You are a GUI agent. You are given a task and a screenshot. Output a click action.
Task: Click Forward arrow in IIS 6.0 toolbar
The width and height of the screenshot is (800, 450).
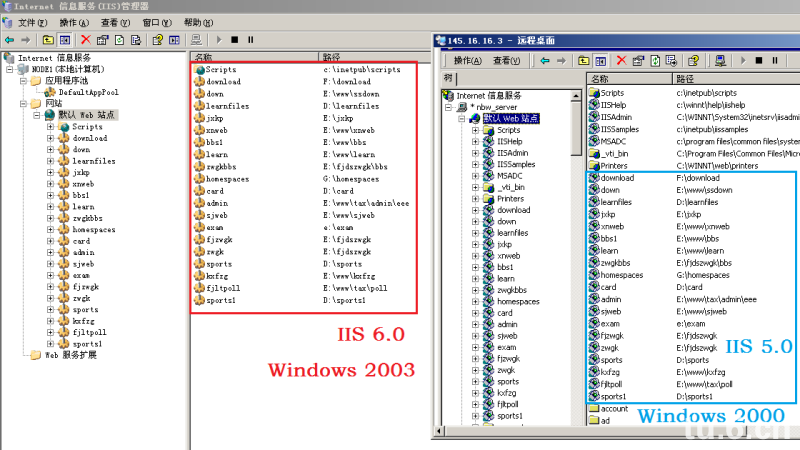(26, 40)
